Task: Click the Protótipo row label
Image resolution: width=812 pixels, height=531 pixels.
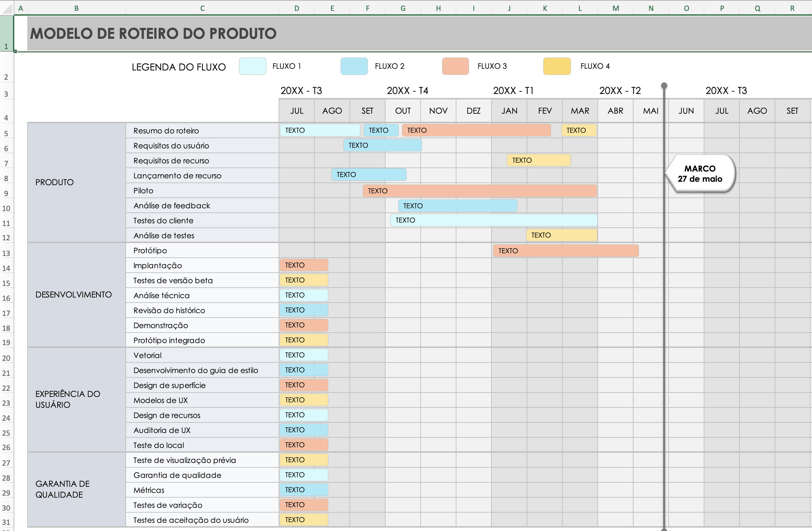Action: point(150,251)
